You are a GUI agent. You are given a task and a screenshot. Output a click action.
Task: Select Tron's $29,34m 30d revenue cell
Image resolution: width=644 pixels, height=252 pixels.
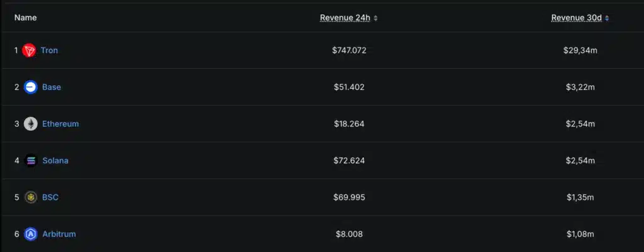click(580, 50)
